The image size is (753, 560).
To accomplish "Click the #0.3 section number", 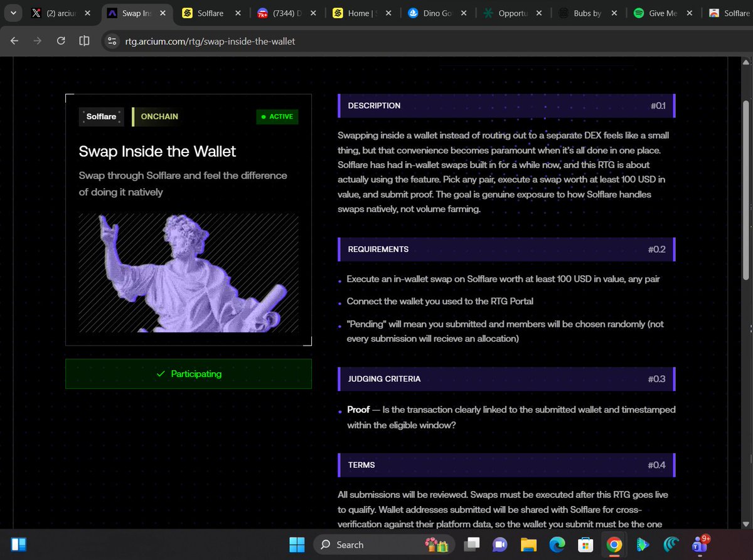I will [x=657, y=379].
